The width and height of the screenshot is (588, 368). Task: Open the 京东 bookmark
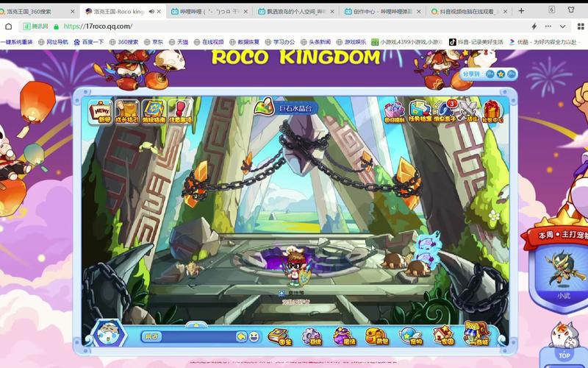click(154, 42)
